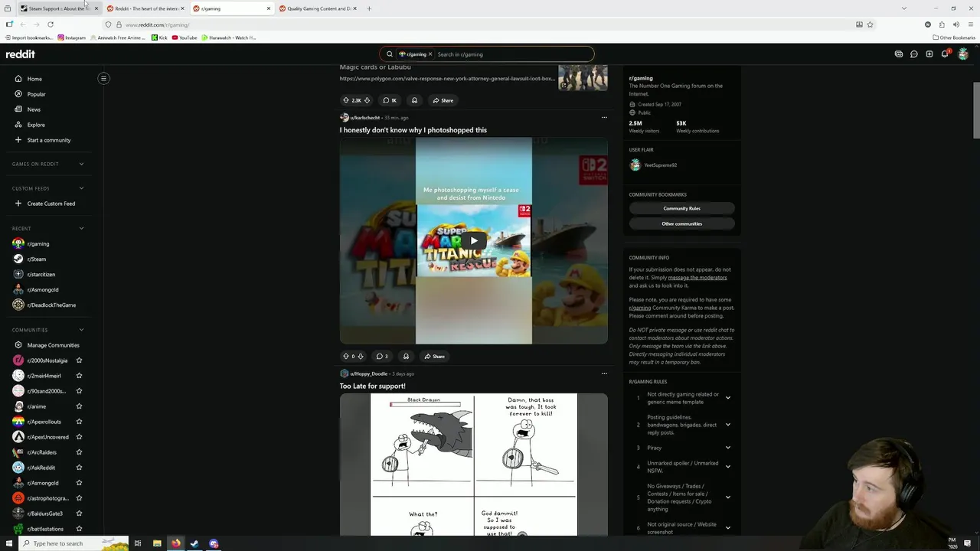Open the notifications bell with badge
This screenshot has height=551, width=980.
pyautogui.click(x=946, y=54)
